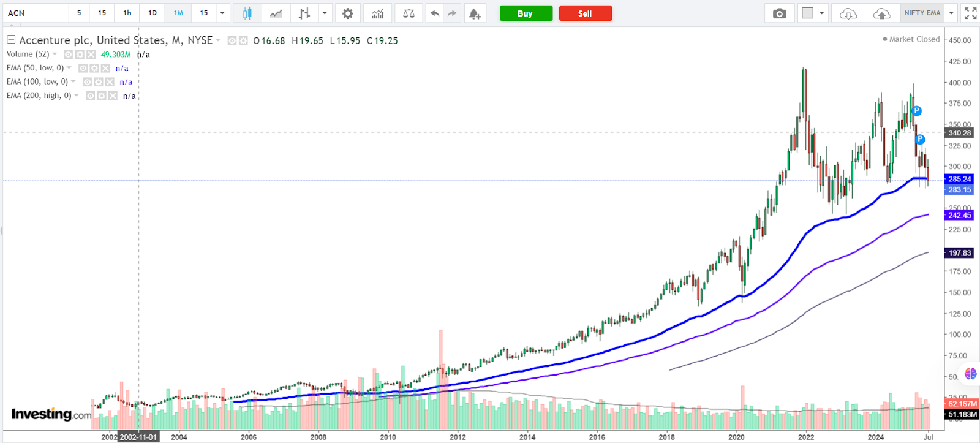Click the 340.28 crosshair price label
This screenshot has height=443, width=980.
959,133
